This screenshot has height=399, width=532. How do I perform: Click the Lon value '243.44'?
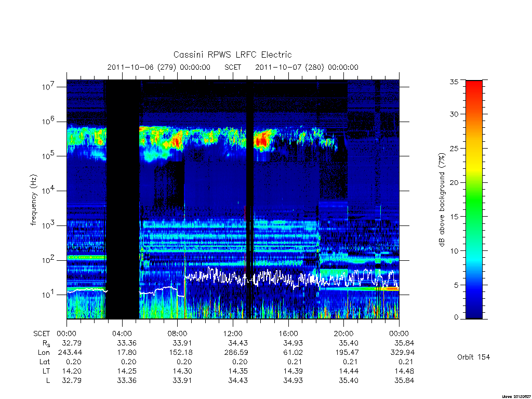point(70,353)
